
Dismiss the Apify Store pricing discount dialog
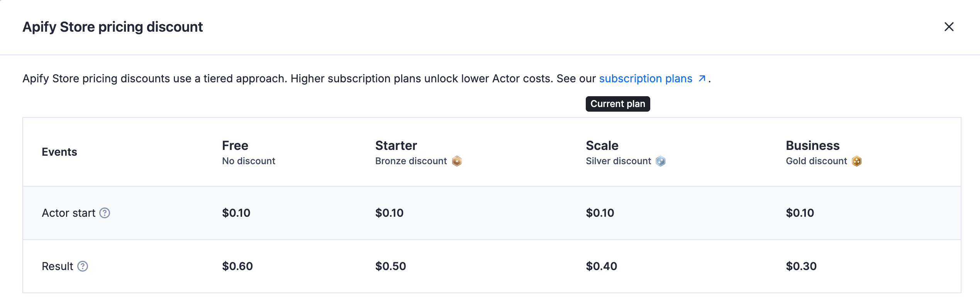(949, 27)
